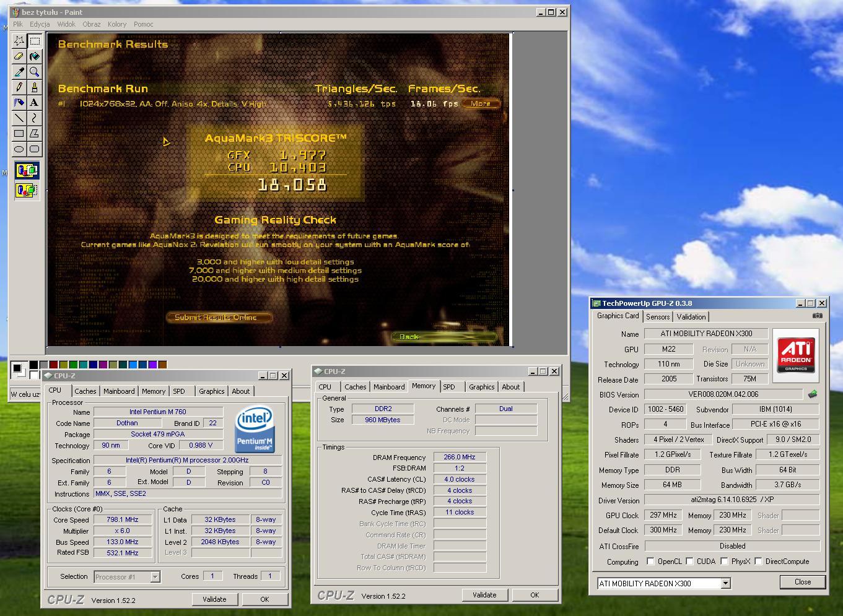
Task: Choose the straight Line tool
Action: [x=19, y=118]
